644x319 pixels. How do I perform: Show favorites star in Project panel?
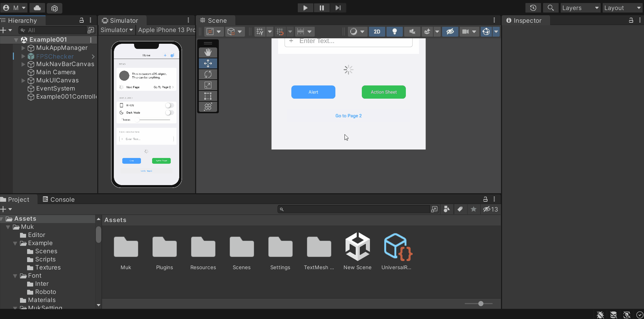474,209
